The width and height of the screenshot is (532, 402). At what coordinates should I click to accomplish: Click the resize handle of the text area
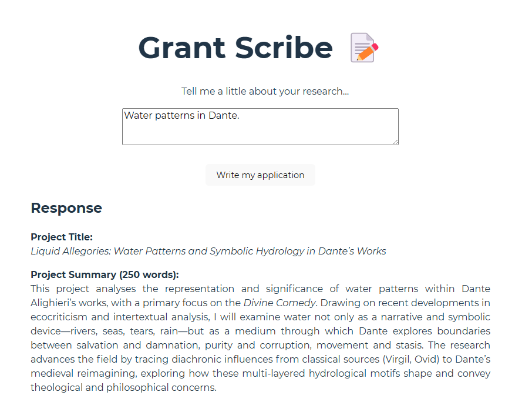coord(396,142)
